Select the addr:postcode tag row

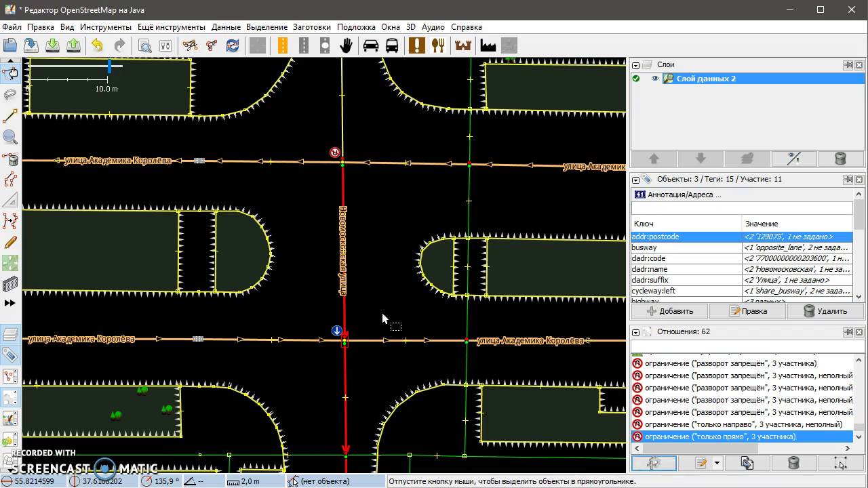coord(742,237)
